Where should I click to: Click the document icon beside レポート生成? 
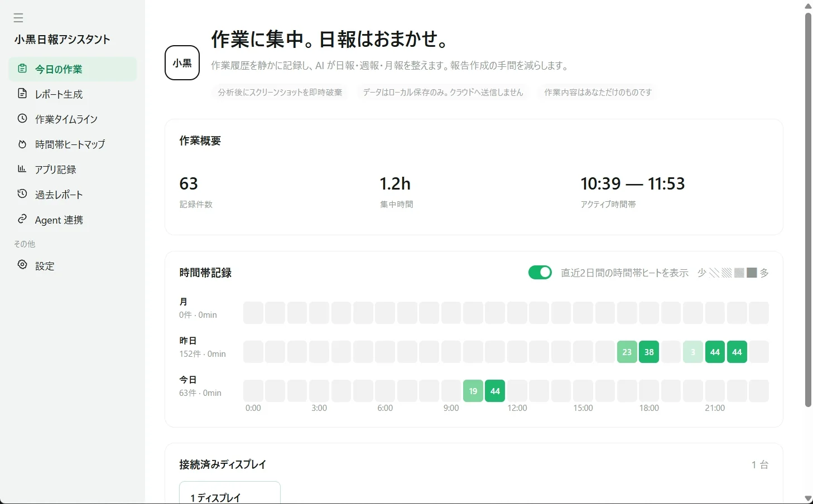tap(22, 94)
